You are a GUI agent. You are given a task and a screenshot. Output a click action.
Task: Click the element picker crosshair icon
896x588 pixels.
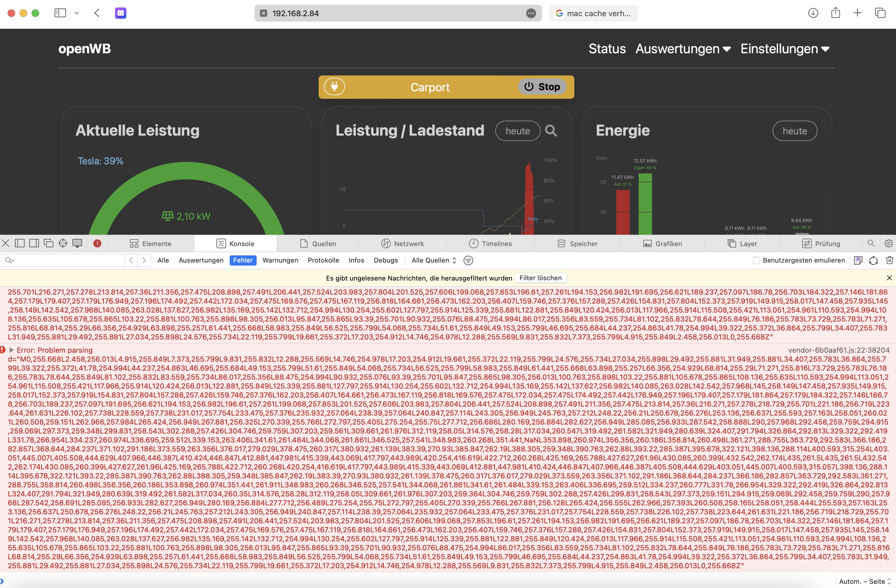pos(63,244)
